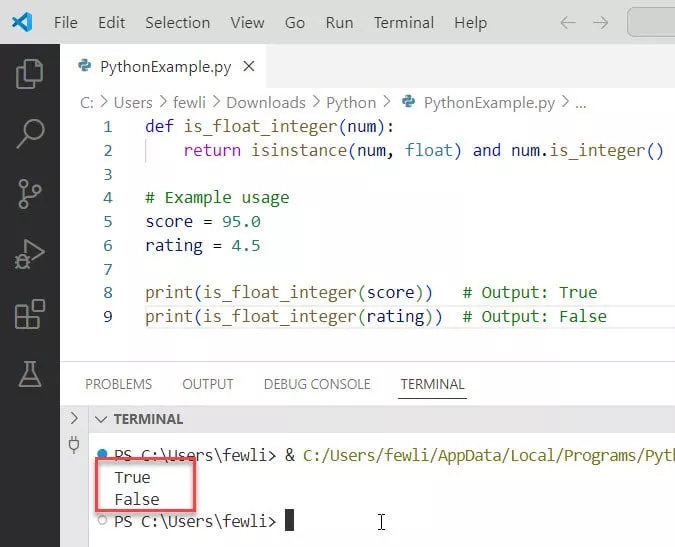The image size is (675, 547).
Task: Open the Terminal menu
Action: (403, 22)
